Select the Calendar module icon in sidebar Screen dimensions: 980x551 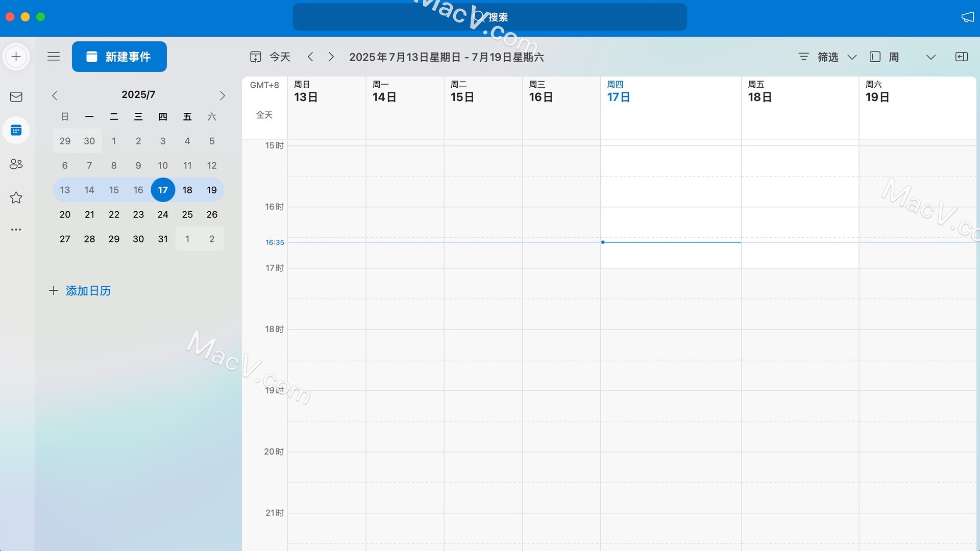click(16, 130)
